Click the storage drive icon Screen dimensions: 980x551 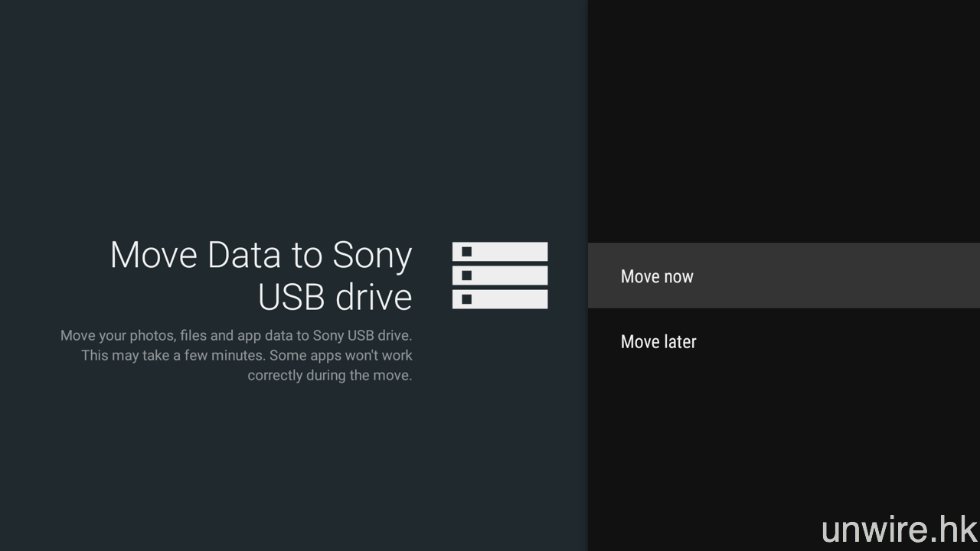[x=500, y=275]
